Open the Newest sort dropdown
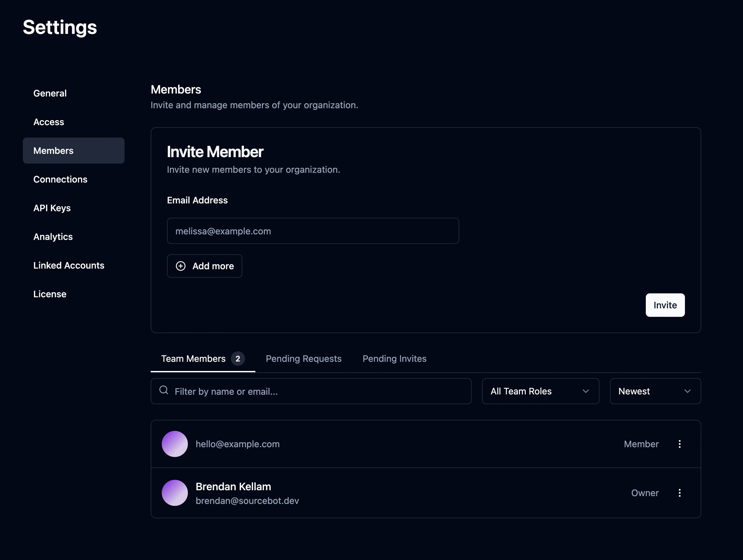The height and width of the screenshot is (560, 743). tap(655, 391)
